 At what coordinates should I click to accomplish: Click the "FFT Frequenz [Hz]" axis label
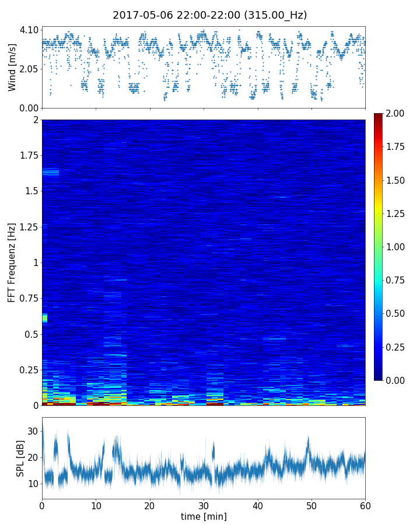point(12,262)
